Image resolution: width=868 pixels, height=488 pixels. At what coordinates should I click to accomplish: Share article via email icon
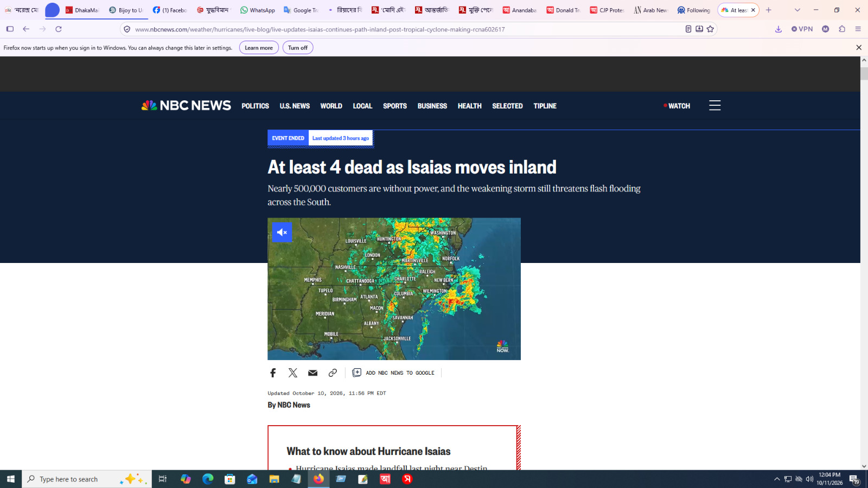312,373
